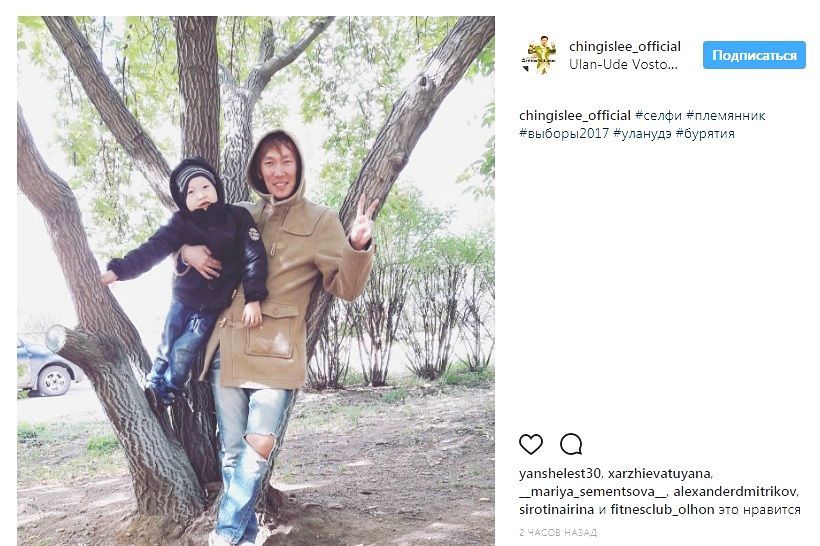Open the comment speech bubble icon
The width and height of the screenshot is (820, 546).
click(x=571, y=445)
